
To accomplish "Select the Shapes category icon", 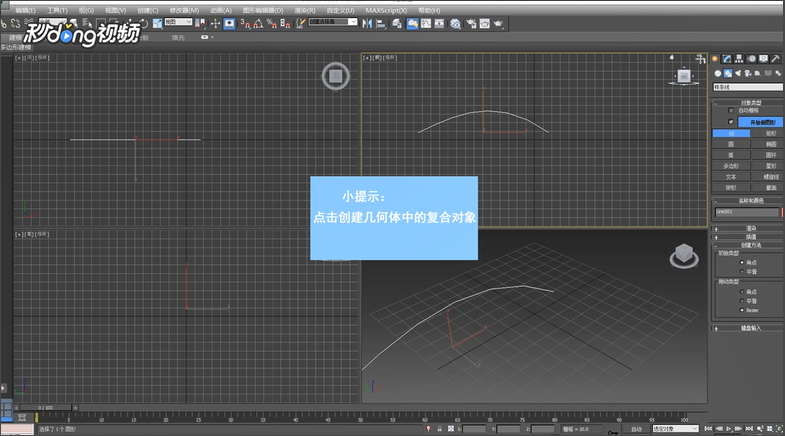I will tap(728, 73).
